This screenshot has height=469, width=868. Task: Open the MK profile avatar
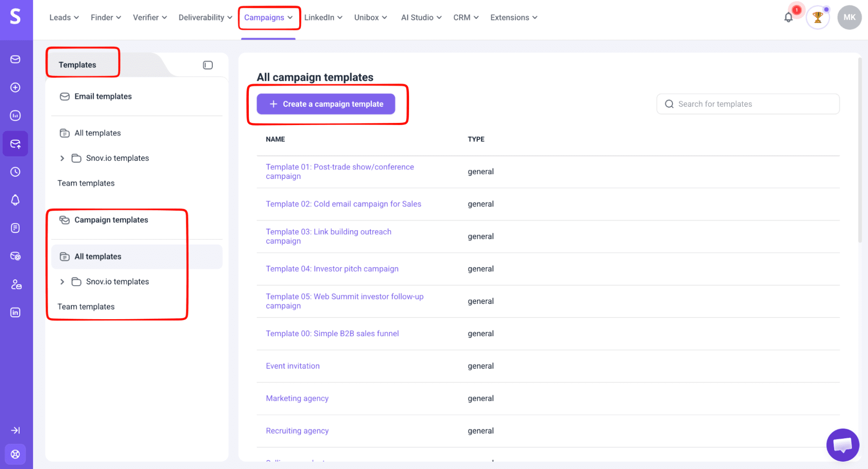pyautogui.click(x=849, y=17)
